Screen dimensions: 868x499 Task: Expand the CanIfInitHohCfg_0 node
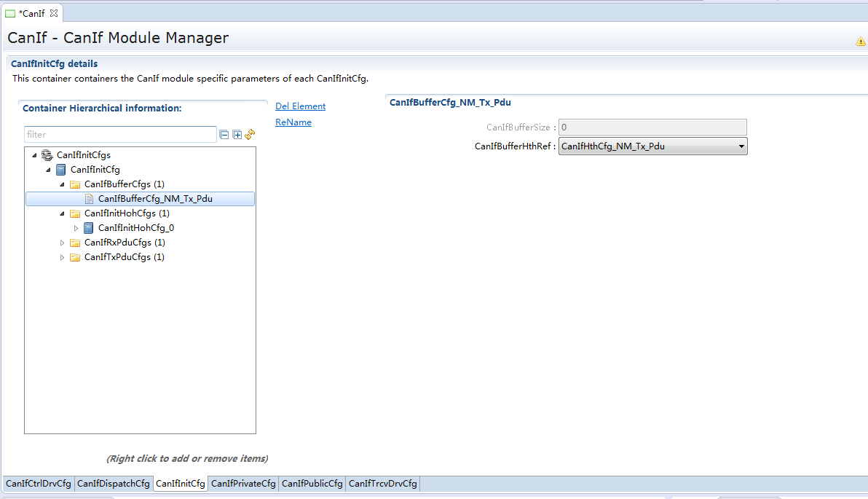[x=76, y=228]
